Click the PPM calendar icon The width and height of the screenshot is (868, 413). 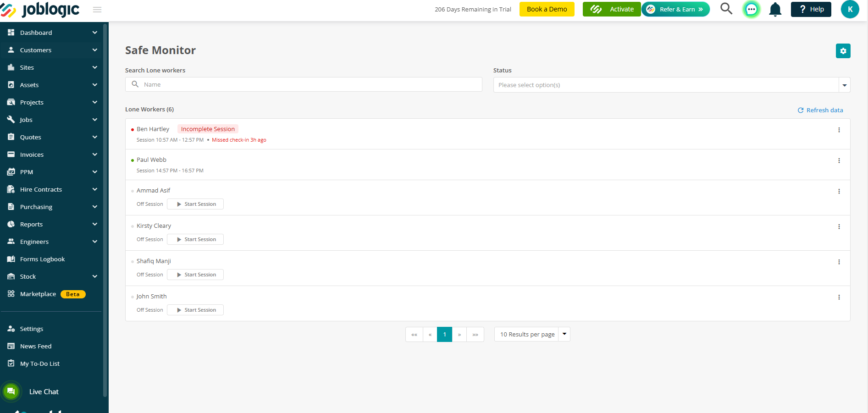(x=11, y=172)
